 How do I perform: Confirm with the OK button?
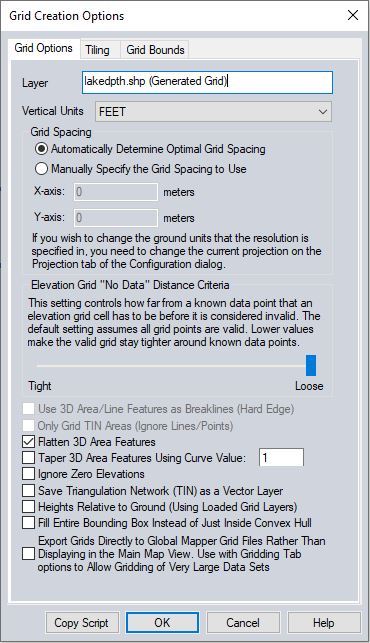coord(162,622)
